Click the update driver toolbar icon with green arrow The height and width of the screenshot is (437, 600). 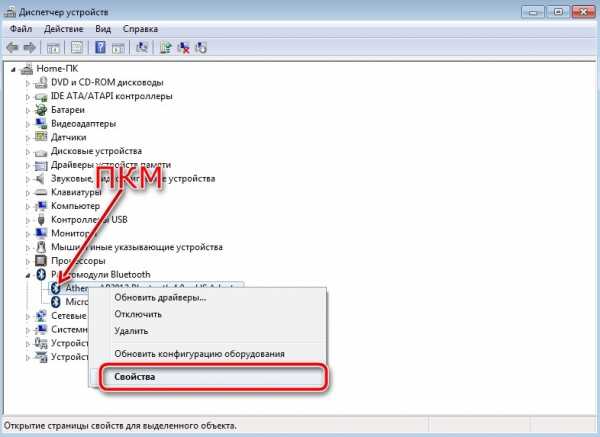[x=166, y=48]
